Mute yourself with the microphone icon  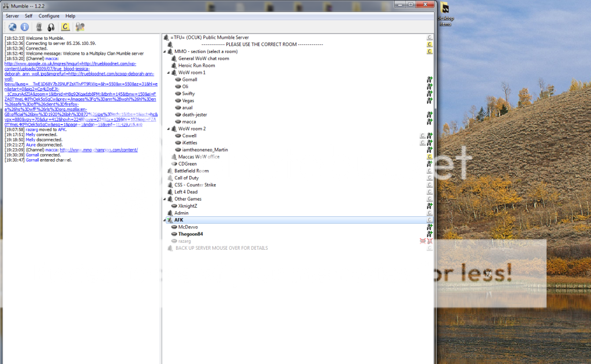click(x=39, y=27)
